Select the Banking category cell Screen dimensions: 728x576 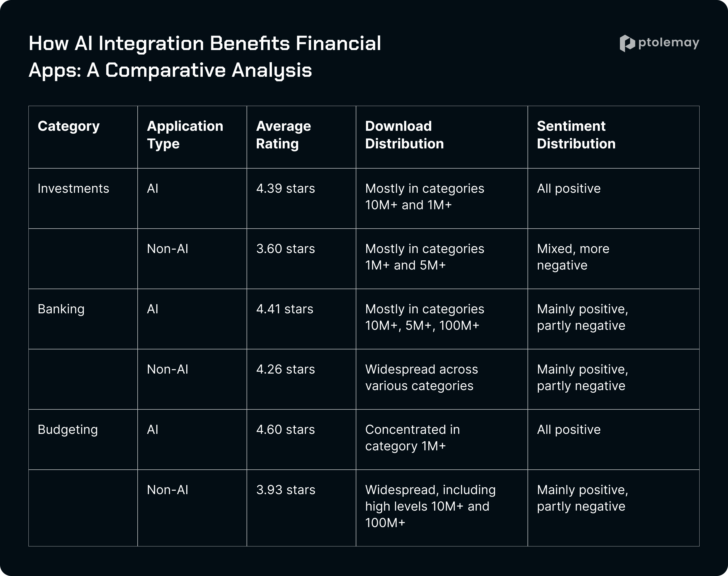83,319
